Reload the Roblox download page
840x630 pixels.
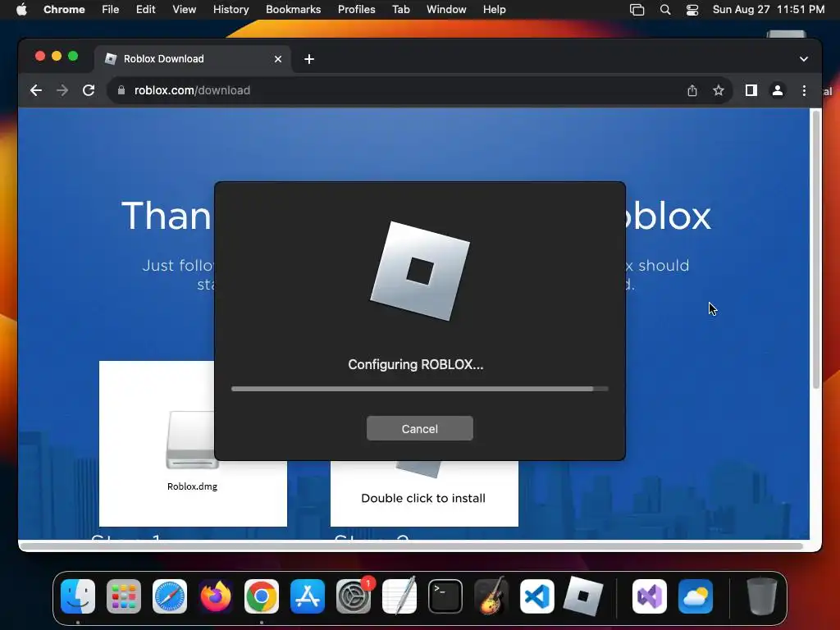pyautogui.click(x=89, y=90)
